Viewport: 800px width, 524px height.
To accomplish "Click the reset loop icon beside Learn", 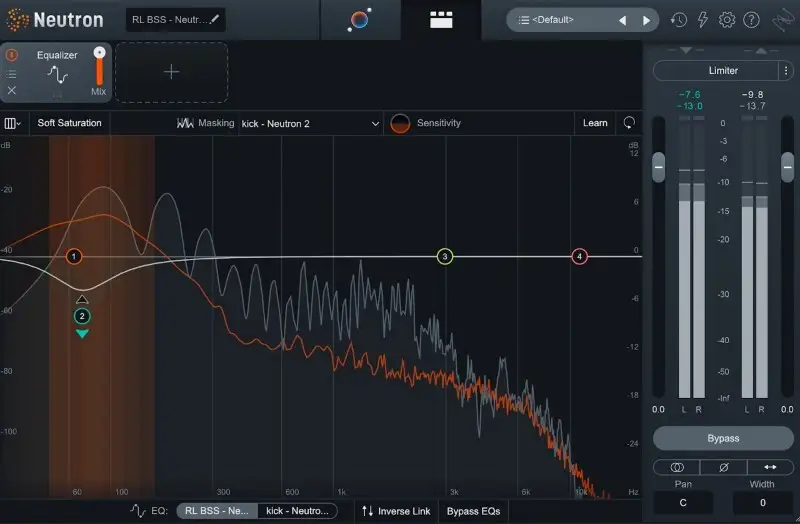I will click(x=629, y=123).
